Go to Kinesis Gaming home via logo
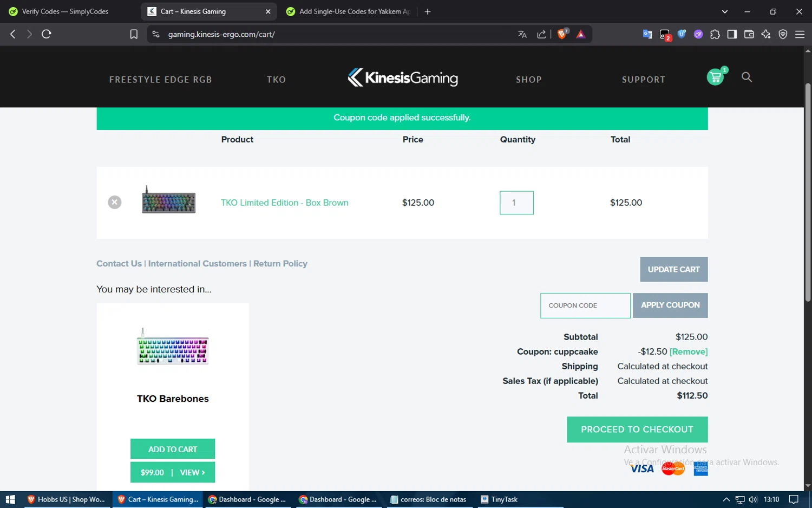Viewport: 812px width, 508px height. point(403,77)
